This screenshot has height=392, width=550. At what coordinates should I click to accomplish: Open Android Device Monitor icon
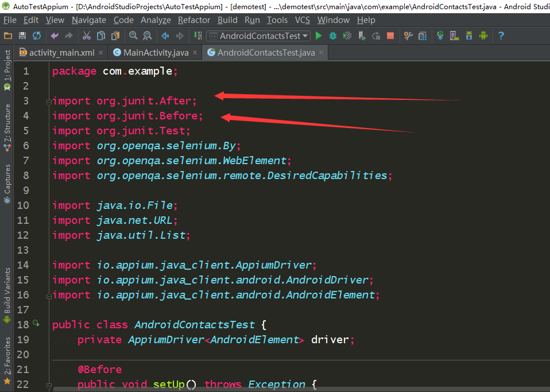point(483,36)
